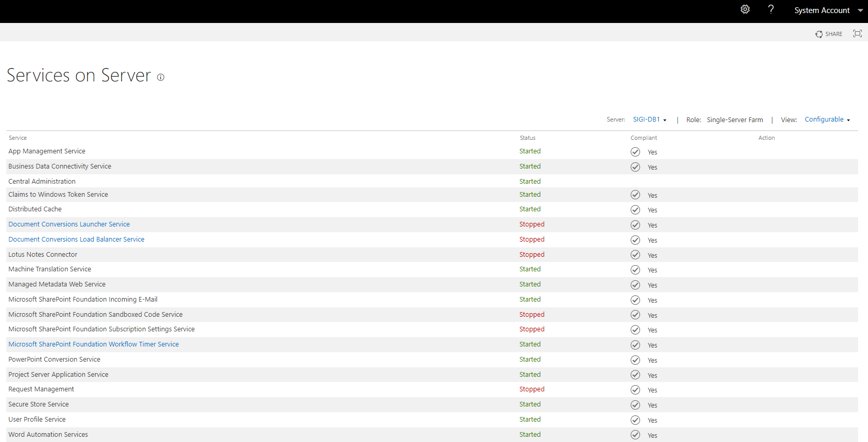
Task: Click Started status for Central Administration
Action: (x=530, y=182)
